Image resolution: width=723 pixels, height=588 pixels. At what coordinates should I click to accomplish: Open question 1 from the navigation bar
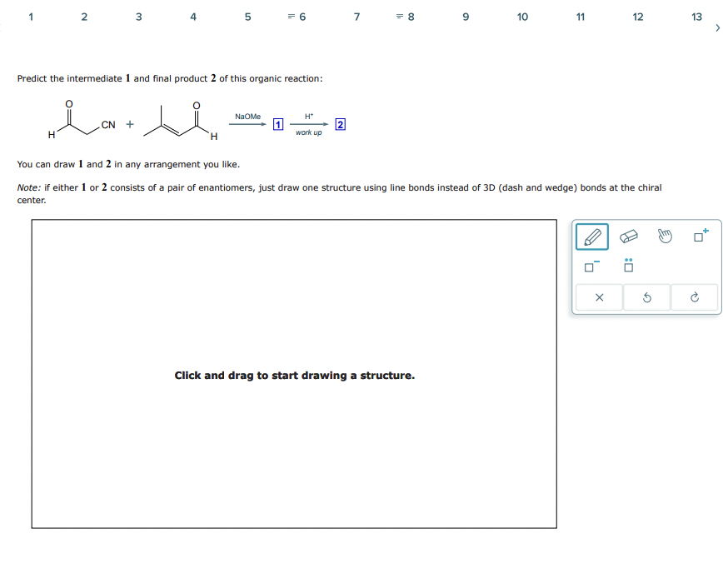click(31, 16)
